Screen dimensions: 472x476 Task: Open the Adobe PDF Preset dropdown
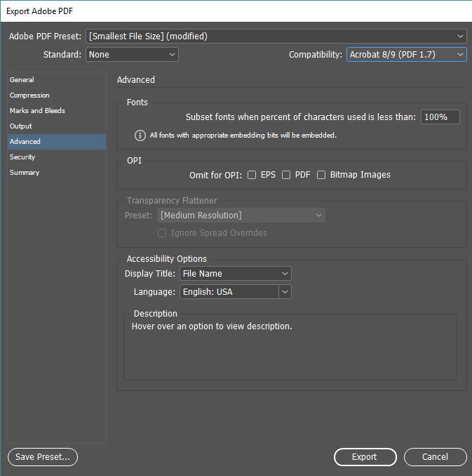pos(276,36)
